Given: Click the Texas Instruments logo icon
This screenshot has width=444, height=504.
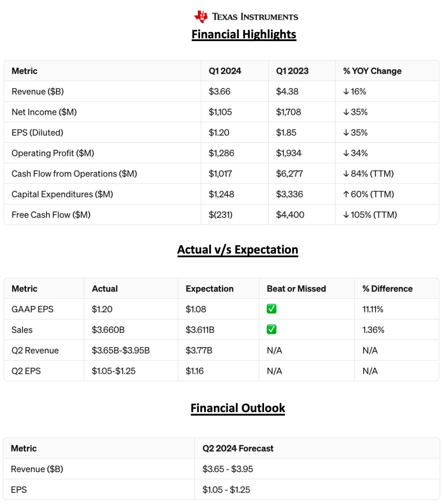Looking at the screenshot, I should (201, 17).
